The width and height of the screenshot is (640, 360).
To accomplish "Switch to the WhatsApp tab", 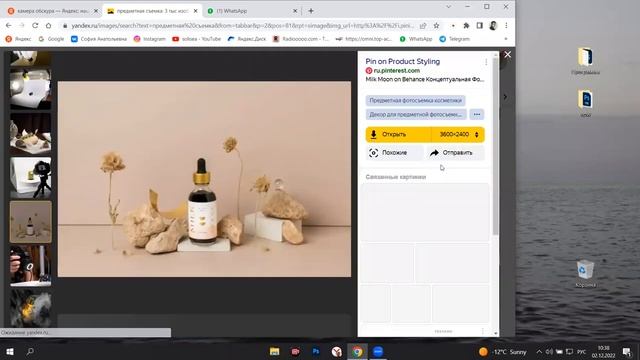I will tap(251, 11).
